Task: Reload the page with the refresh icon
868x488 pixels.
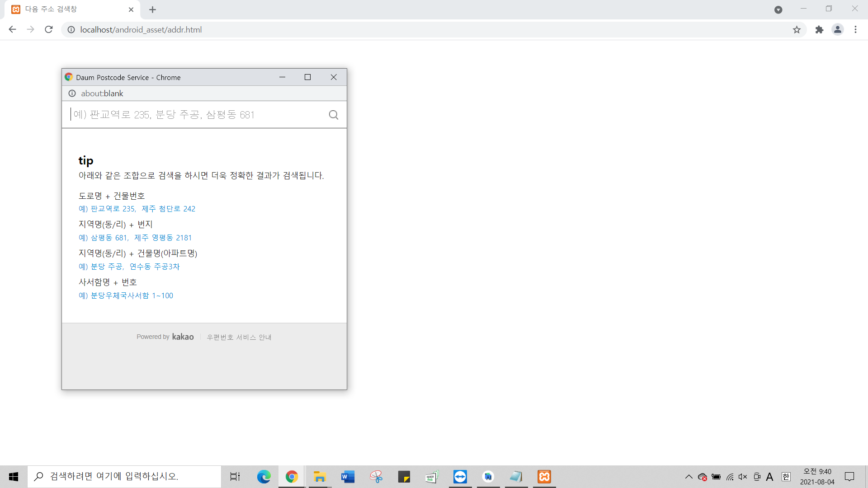Action: click(x=49, y=30)
